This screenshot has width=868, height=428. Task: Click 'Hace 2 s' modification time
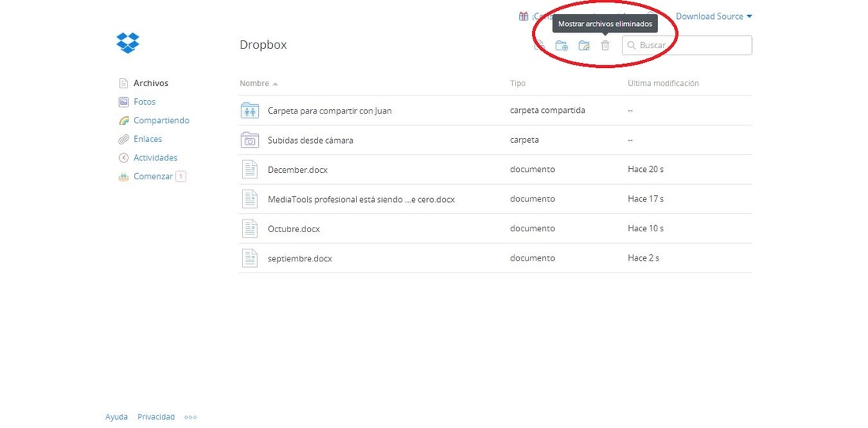pyautogui.click(x=643, y=258)
